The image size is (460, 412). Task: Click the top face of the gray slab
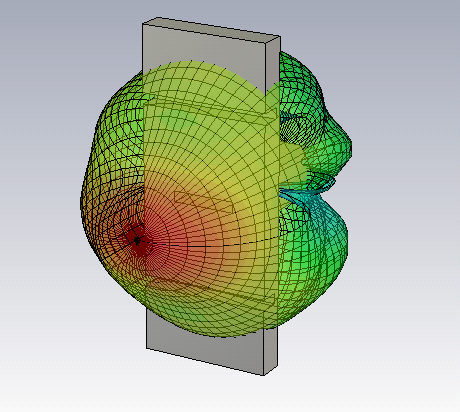[x=212, y=30]
